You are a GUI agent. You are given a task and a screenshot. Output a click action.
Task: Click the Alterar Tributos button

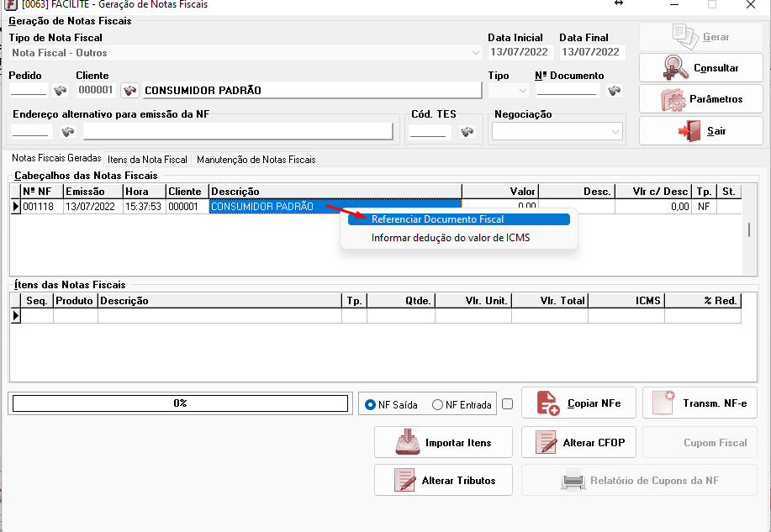[x=443, y=480]
